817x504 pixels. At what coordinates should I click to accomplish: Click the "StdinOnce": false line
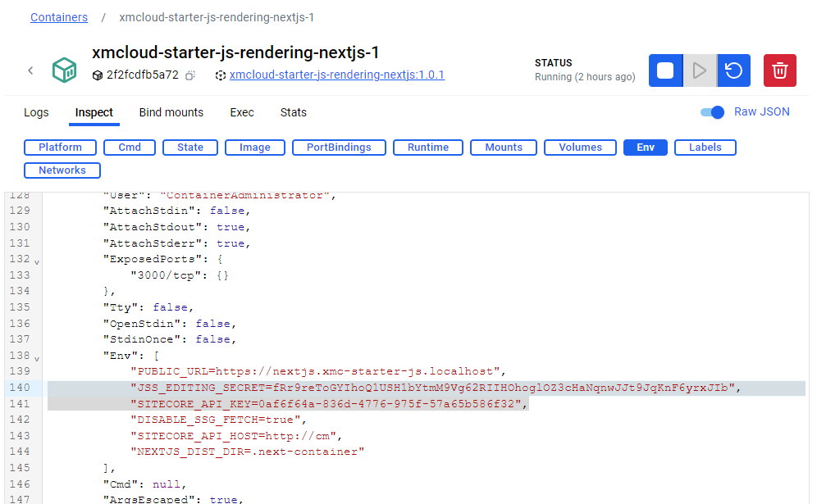point(170,339)
